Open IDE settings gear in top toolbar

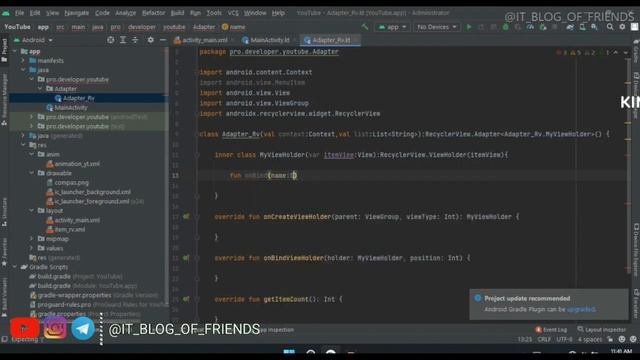(x=622, y=27)
